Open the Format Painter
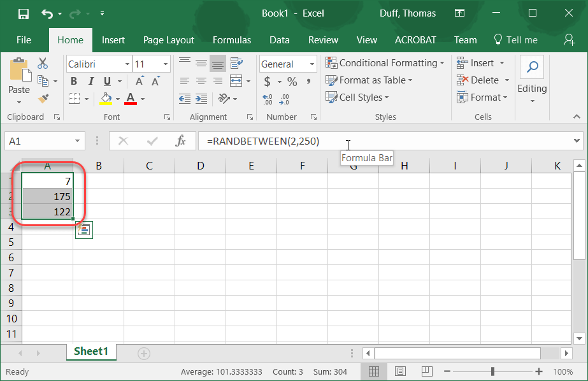This screenshot has height=381, width=588. (42, 97)
